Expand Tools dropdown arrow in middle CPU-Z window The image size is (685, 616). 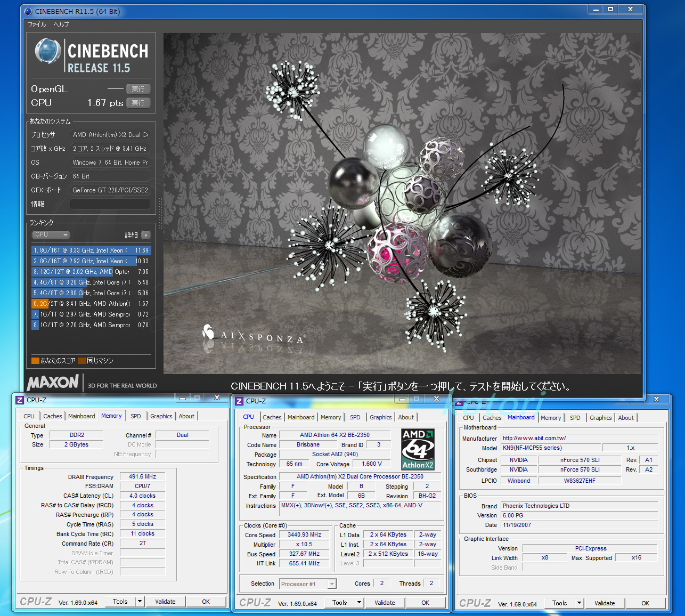click(x=360, y=603)
